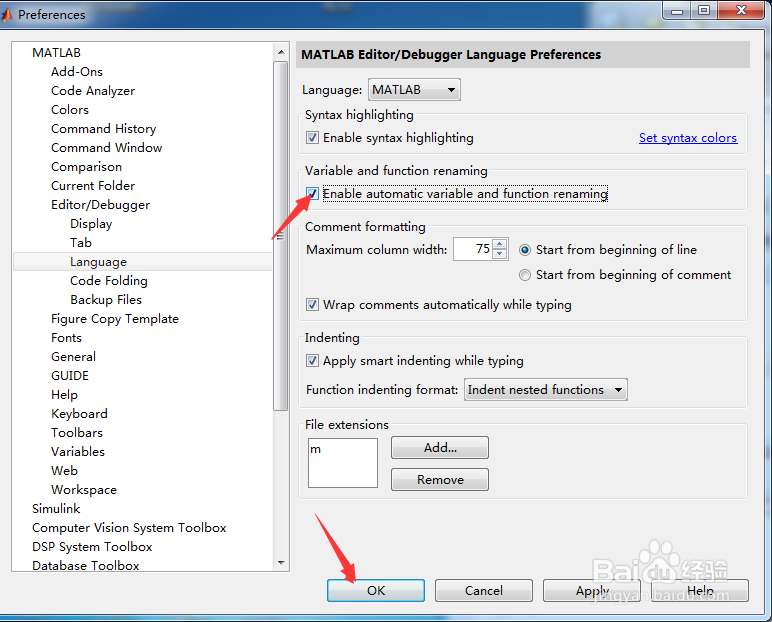Viewport: 772px width, 622px height.
Task: Select Computer Vision System Toolbox
Action: [129, 528]
